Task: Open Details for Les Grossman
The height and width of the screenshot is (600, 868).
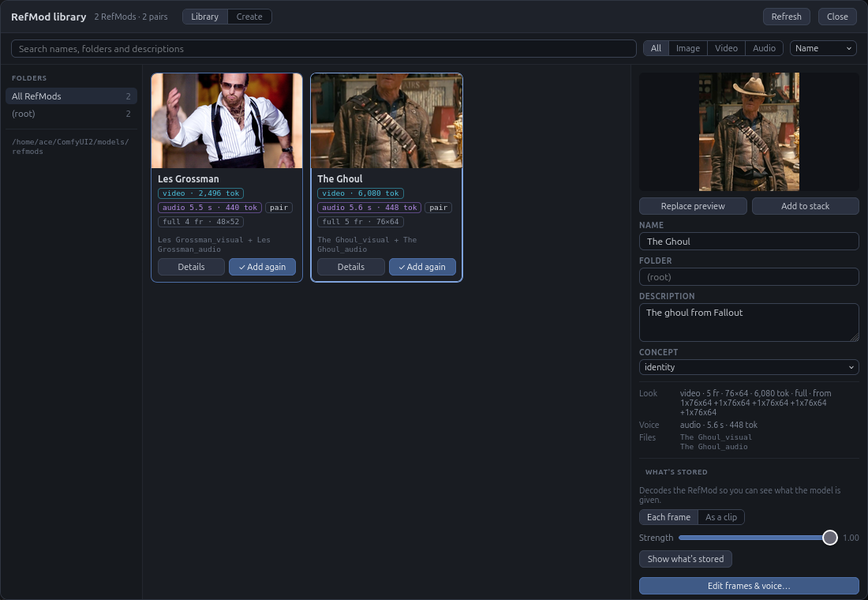Action: 191,267
